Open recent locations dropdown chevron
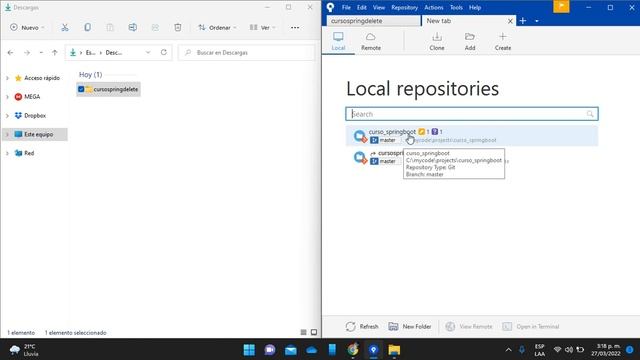 point(41,53)
